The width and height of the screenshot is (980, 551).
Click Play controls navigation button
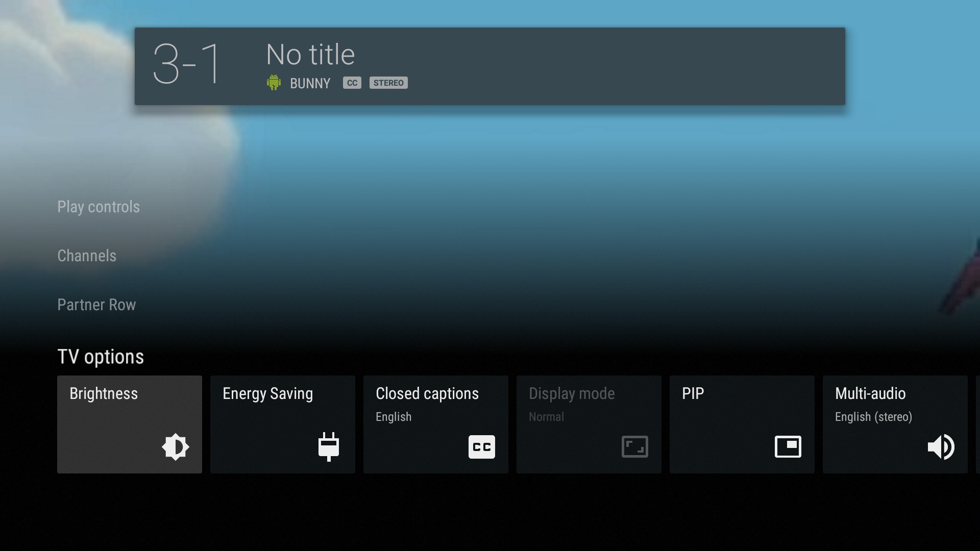tap(99, 206)
